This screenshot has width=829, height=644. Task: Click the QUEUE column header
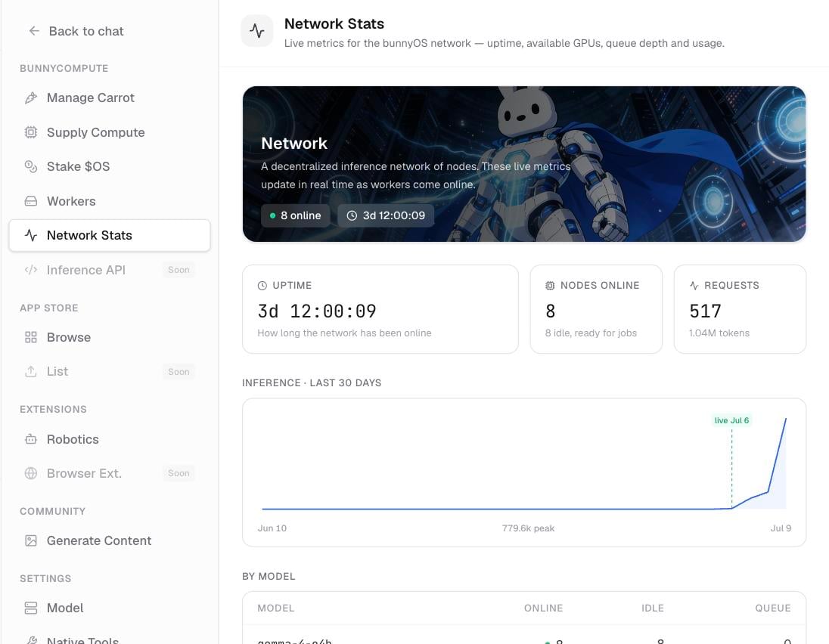pyautogui.click(x=773, y=608)
